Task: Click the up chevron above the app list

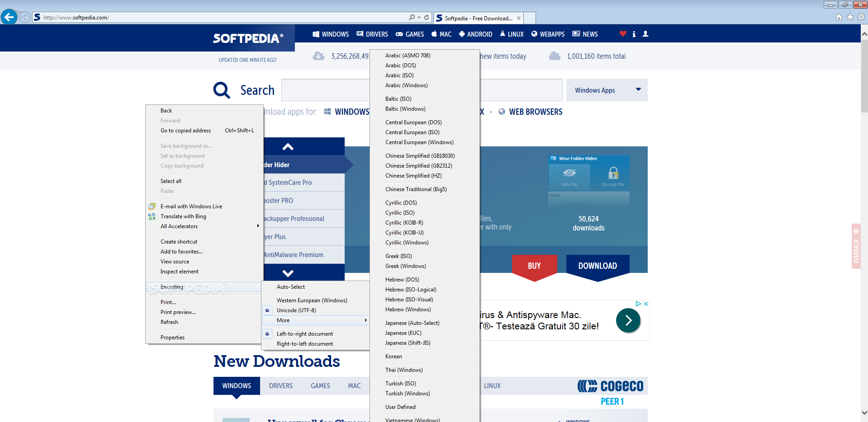Action: point(288,147)
